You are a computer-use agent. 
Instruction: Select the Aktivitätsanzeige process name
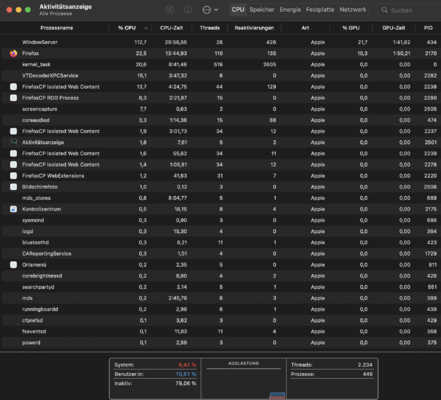[x=43, y=142]
